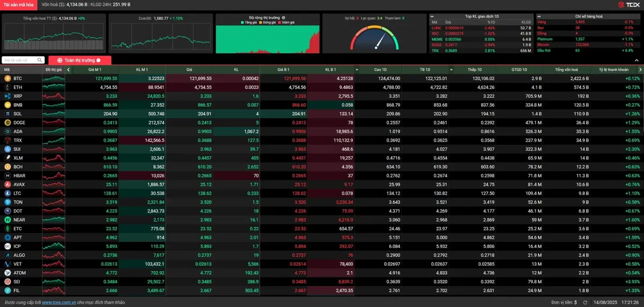Image resolution: width=644 pixels, height=307 pixels.
Task: Select the Toàn thị trường tab
Action: (x=79, y=61)
